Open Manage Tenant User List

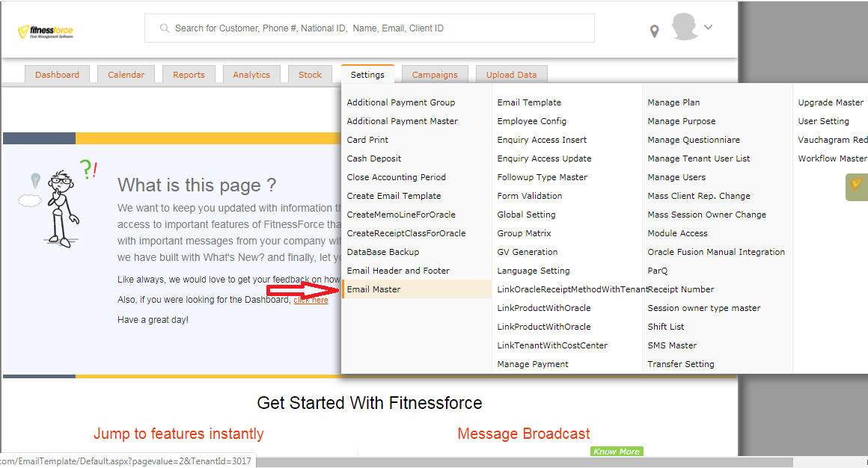pyautogui.click(x=699, y=158)
